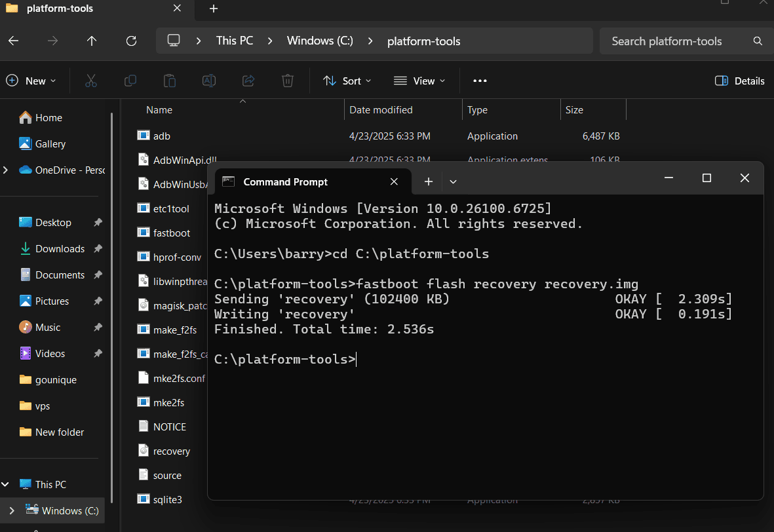Open the See more options menu

point(480,81)
